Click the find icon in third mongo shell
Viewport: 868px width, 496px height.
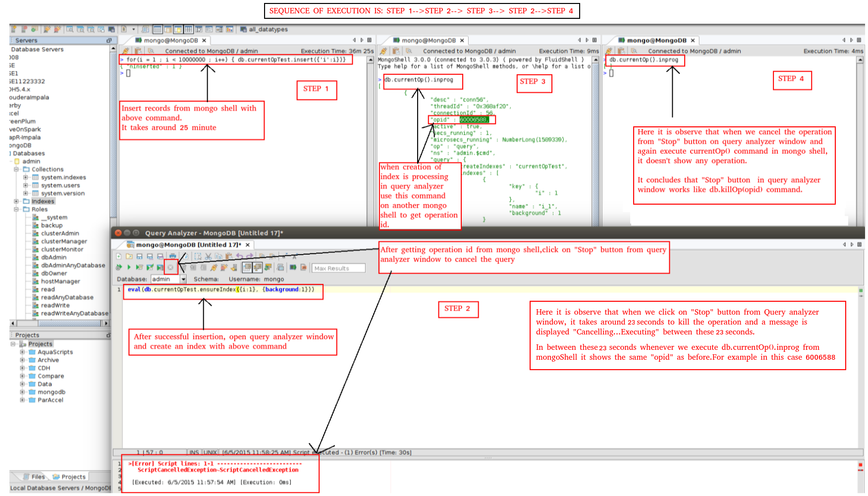[634, 51]
